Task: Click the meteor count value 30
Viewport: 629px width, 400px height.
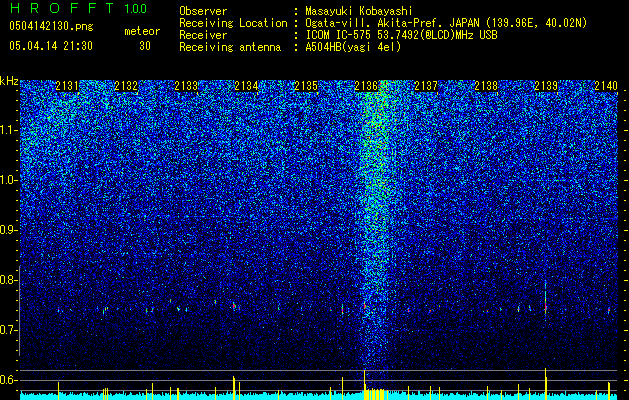Action: (x=145, y=46)
